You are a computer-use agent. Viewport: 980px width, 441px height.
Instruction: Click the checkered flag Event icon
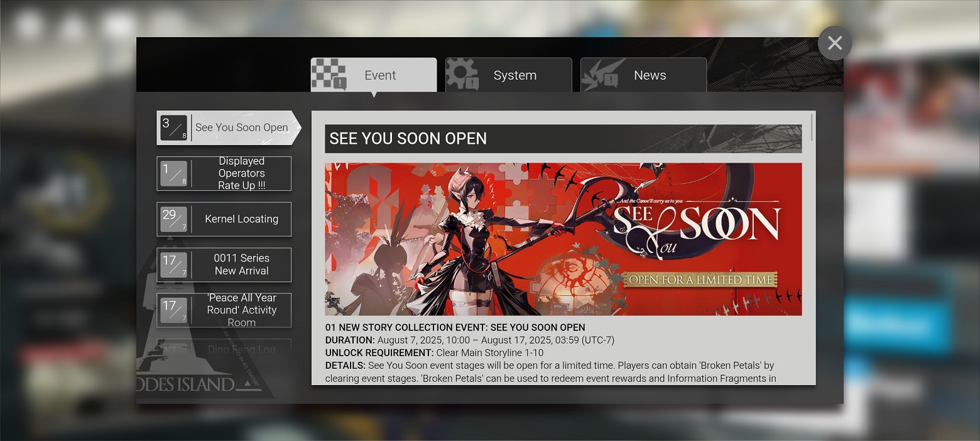[329, 75]
